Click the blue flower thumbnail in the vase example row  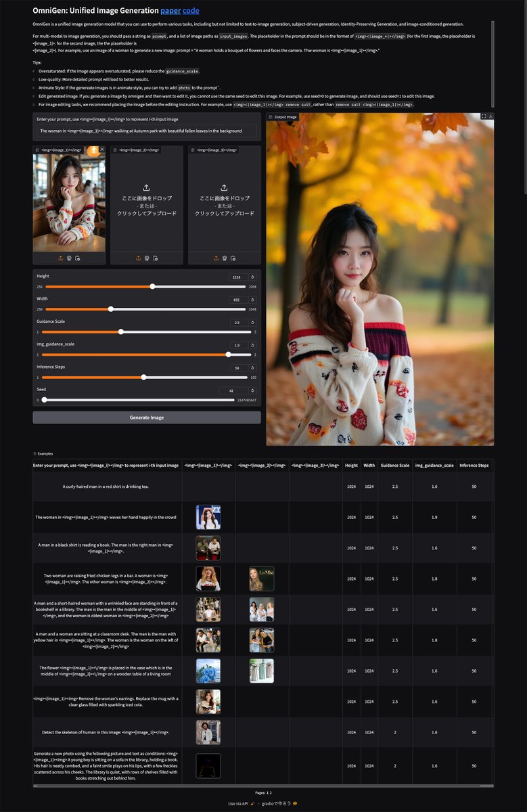(x=208, y=671)
